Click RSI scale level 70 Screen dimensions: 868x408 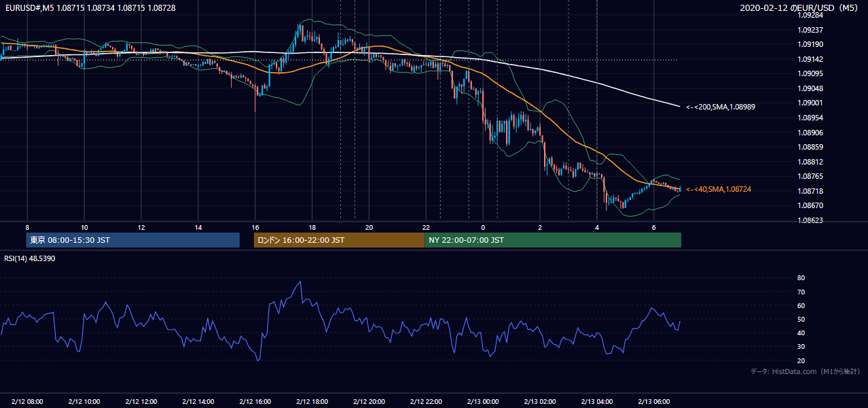[801, 292]
